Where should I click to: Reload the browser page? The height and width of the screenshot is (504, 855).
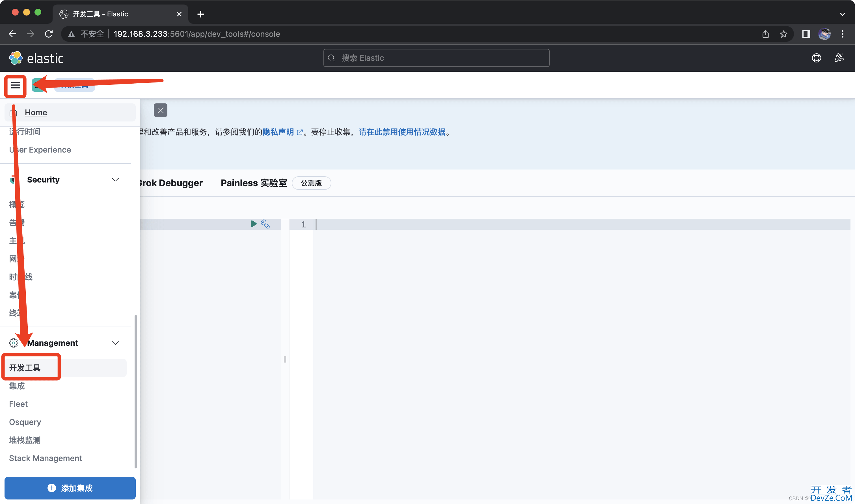click(x=49, y=34)
